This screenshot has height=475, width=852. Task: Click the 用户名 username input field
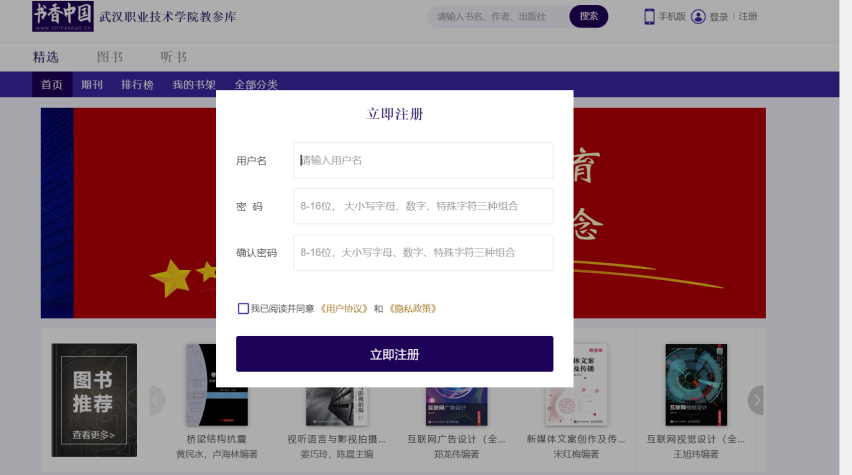coord(423,160)
